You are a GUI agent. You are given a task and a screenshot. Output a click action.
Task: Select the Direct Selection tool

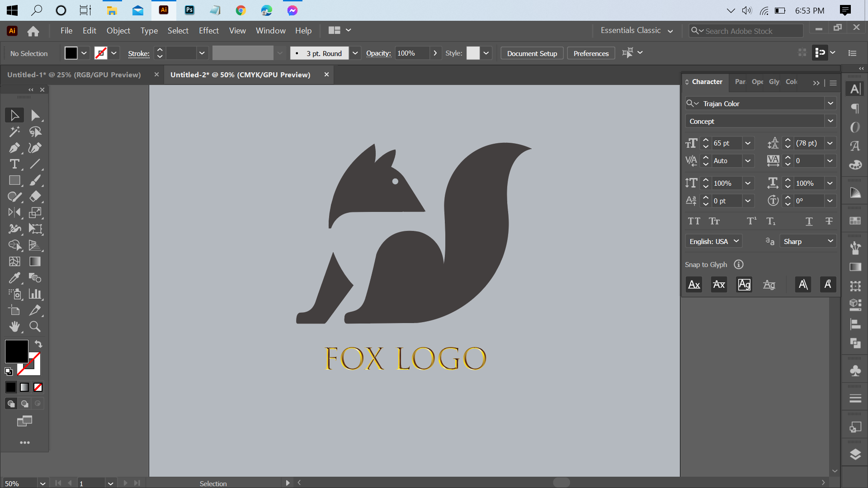pyautogui.click(x=35, y=115)
